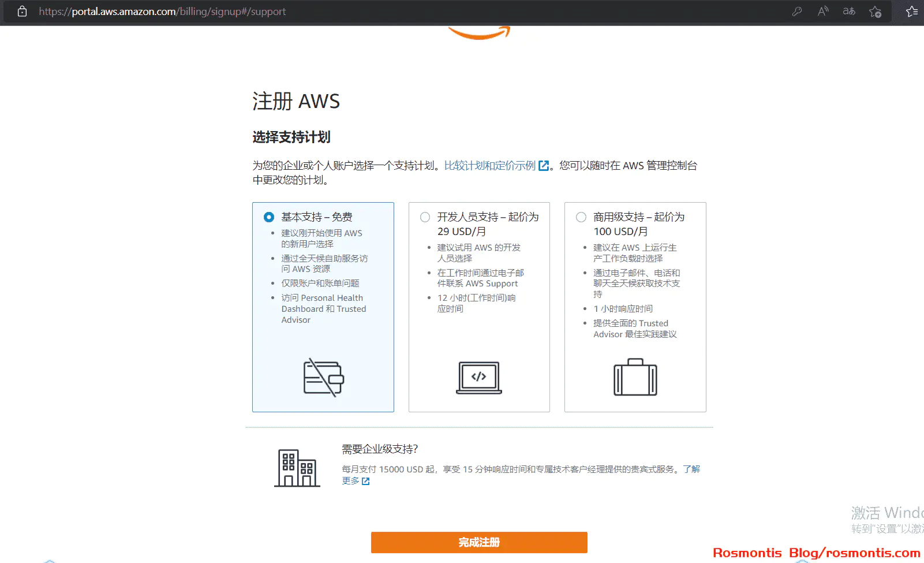
Task: Click 建议在 AWS 上运行生产工作负载时选择 bullet
Action: click(635, 253)
